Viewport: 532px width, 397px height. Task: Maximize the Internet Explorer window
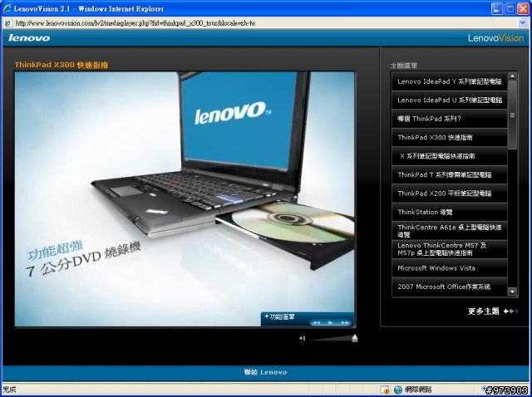pyautogui.click(x=510, y=9)
